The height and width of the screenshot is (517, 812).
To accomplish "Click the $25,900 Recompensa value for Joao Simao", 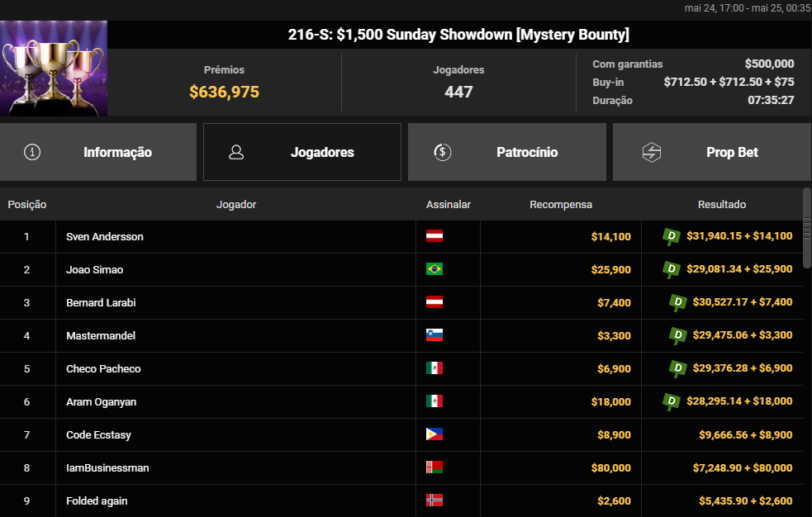I will pyautogui.click(x=611, y=269).
